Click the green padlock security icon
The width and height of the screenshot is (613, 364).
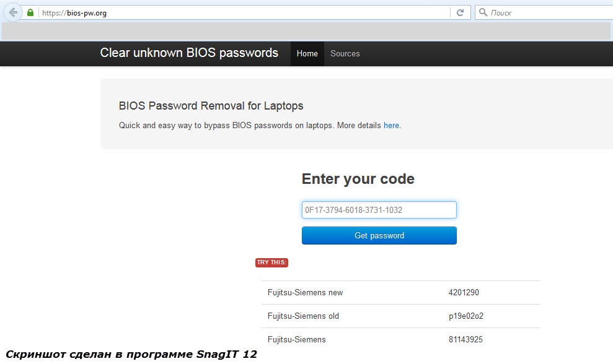tap(30, 12)
